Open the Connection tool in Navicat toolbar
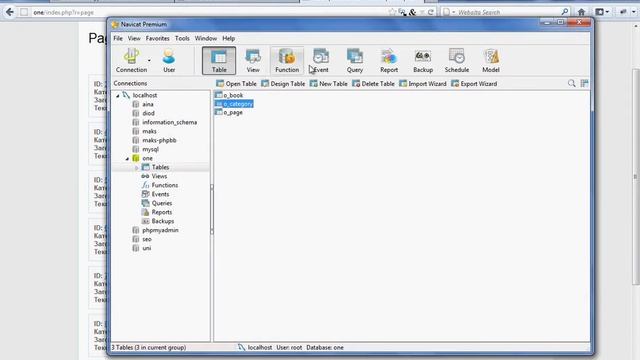Image resolution: width=640 pixels, height=360 pixels. point(131,61)
